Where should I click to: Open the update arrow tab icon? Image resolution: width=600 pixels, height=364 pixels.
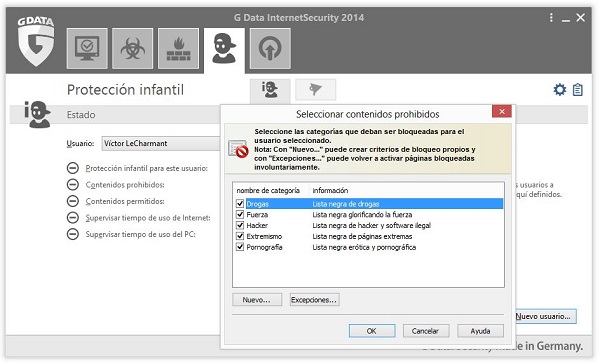pyautogui.click(x=270, y=49)
